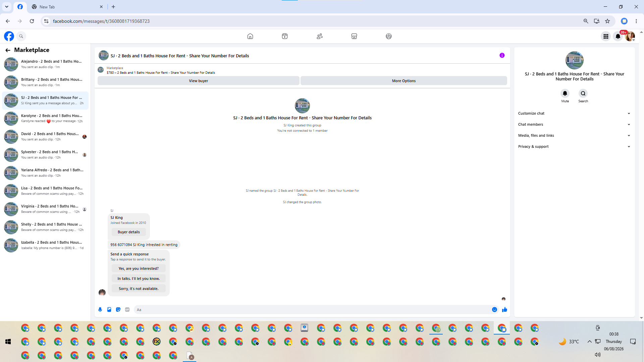Open Chrome three-dot menu
Image resolution: width=644 pixels, height=362 pixels.
[636, 21]
